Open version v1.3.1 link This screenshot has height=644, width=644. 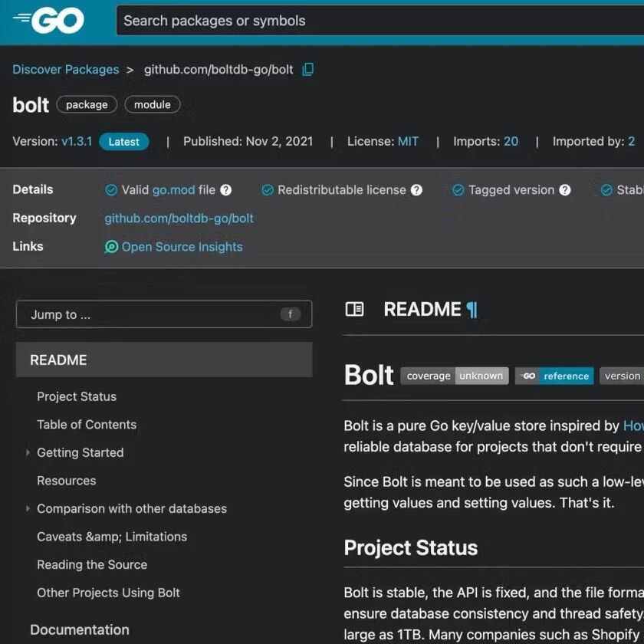(x=77, y=141)
